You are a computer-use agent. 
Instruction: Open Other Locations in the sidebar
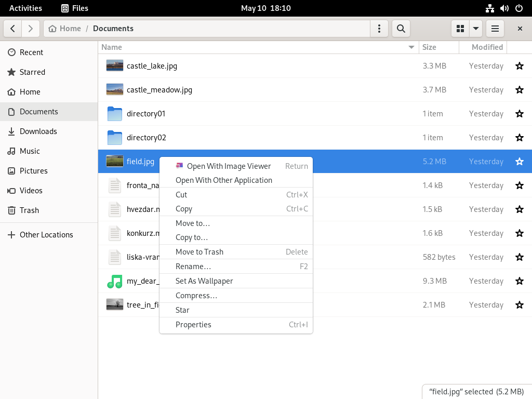pyautogui.click(x=49, y=235)
